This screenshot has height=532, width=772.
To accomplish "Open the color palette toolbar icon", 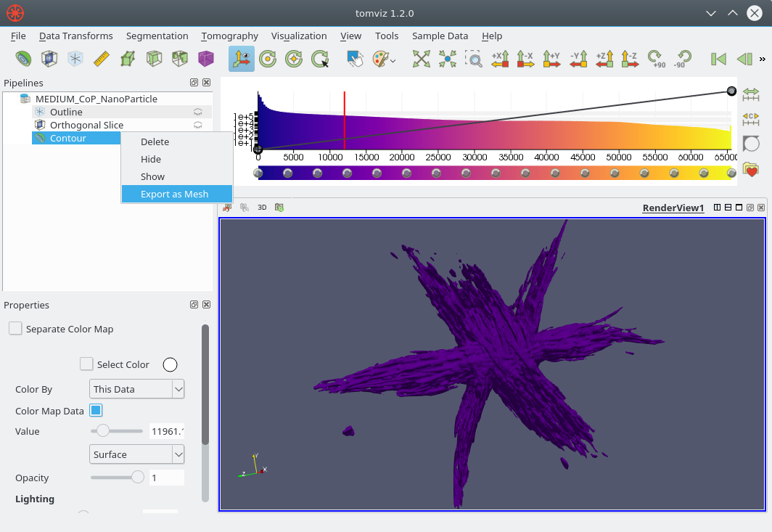I will (384, 59).
